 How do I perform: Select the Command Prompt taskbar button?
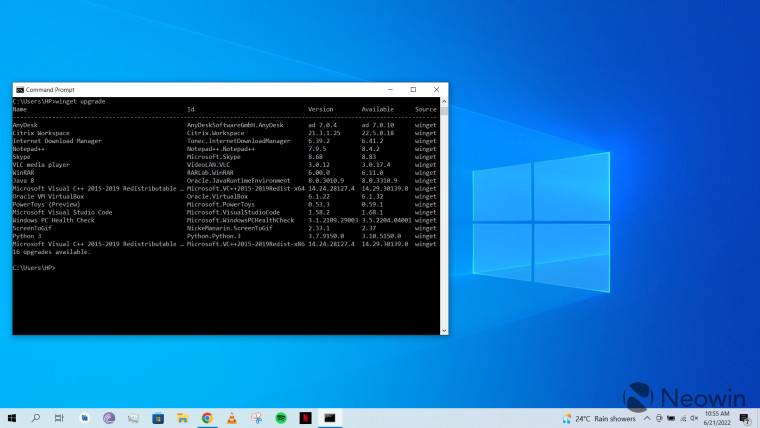[329, 418]
